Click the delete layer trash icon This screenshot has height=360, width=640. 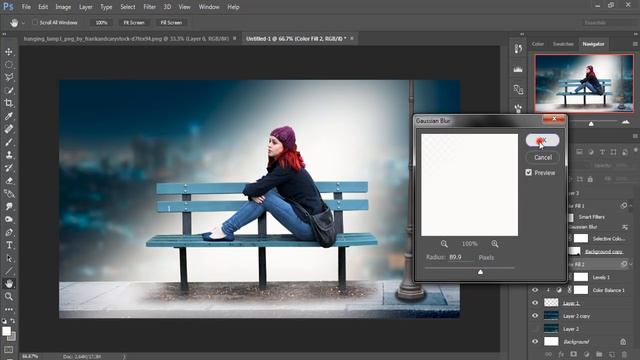pos(624,354)
